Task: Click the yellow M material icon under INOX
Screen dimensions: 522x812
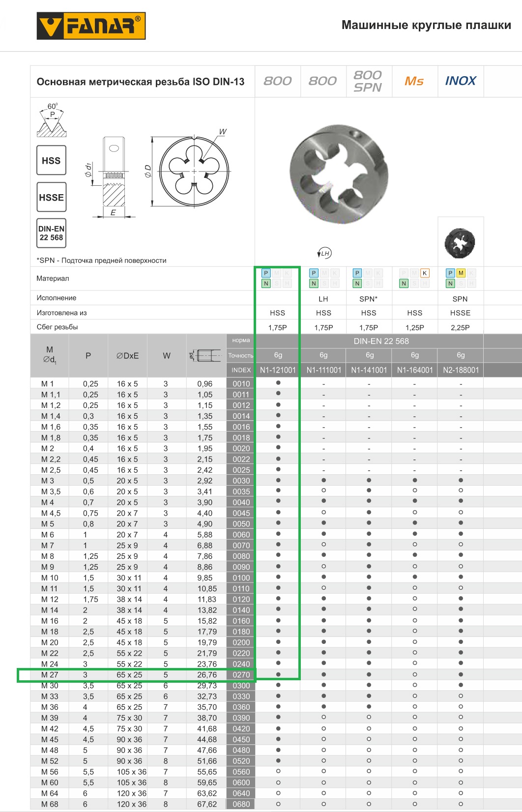Action: (x=461, y=273)
